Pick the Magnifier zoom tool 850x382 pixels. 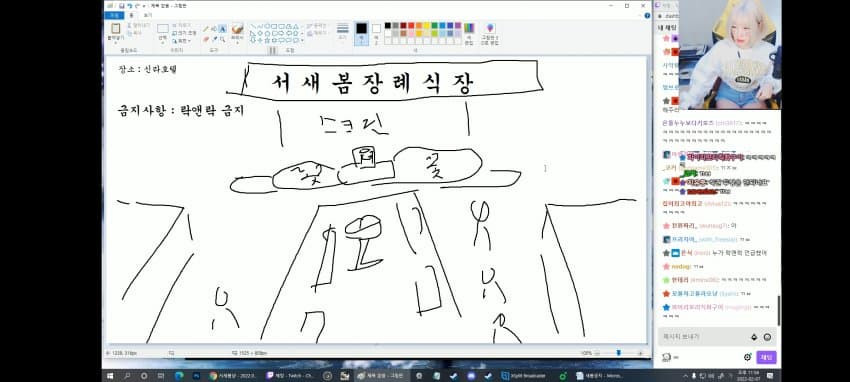click(x=222, y=39)
